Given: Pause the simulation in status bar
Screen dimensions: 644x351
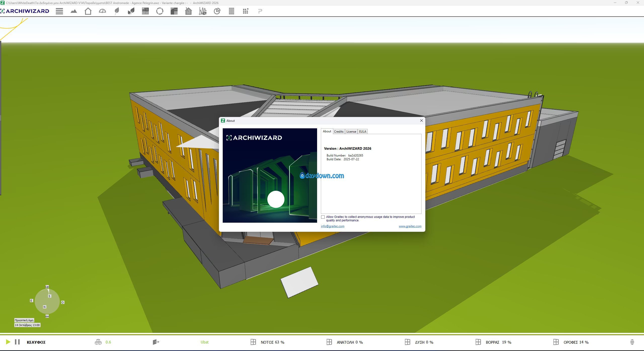Looking at the screenshot, I should pyautogui.click(x=17, y=342).
